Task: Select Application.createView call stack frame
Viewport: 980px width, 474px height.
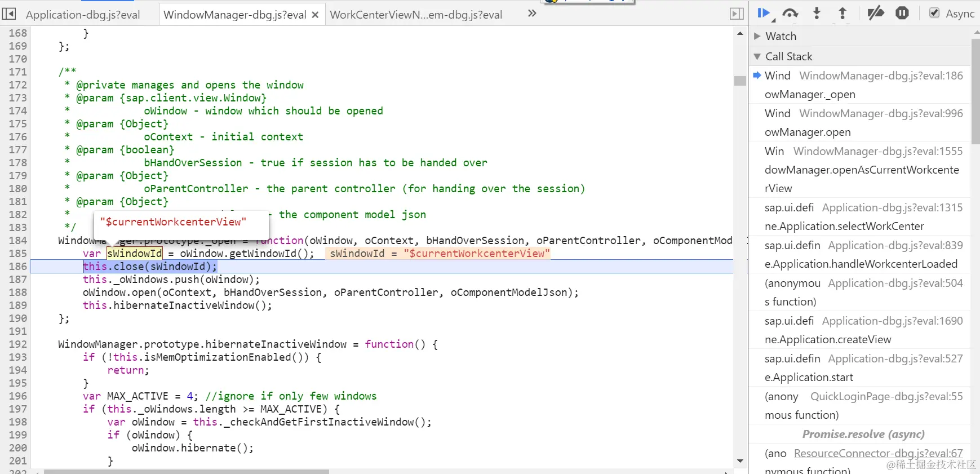Action: point(860,330)
